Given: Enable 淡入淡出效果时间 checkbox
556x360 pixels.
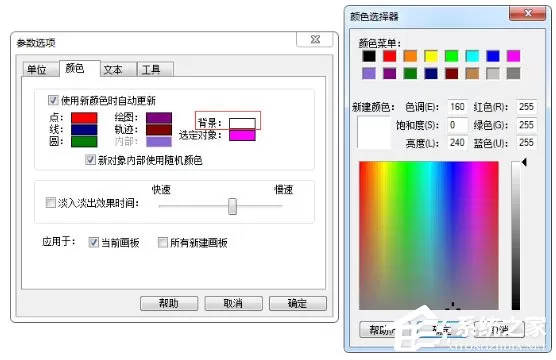Looking at the screenshot, I should coord(50,203).
